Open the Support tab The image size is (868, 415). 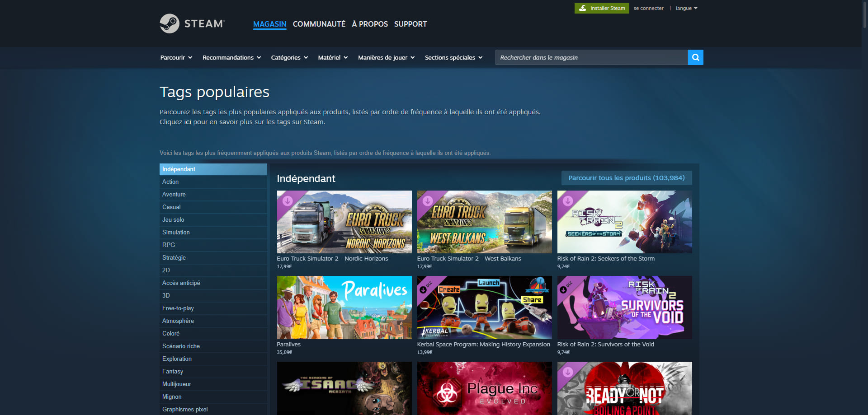(410, 24)
